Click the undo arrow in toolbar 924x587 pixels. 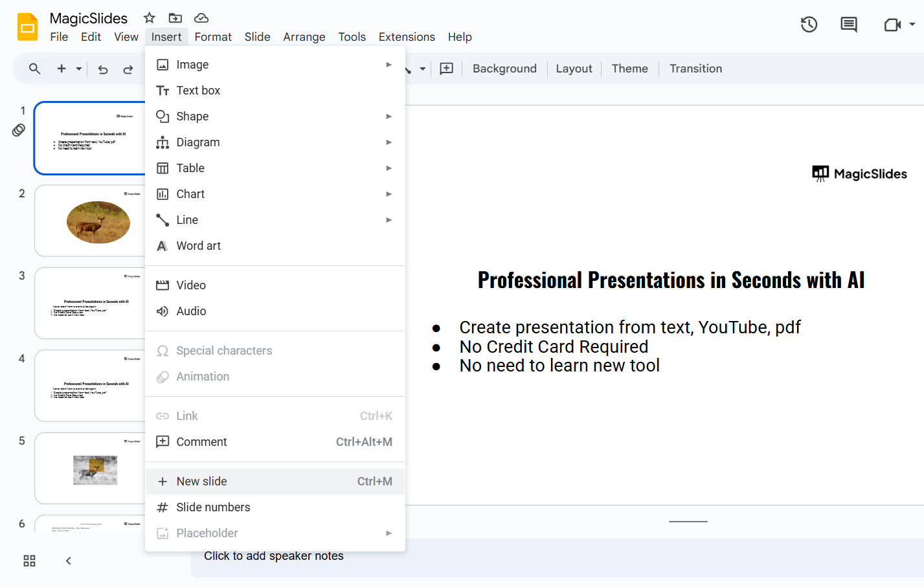coord(103,69)
